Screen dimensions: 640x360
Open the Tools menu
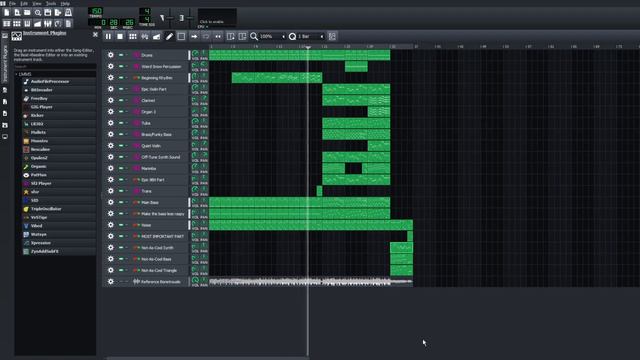click(x=51, y=3)
